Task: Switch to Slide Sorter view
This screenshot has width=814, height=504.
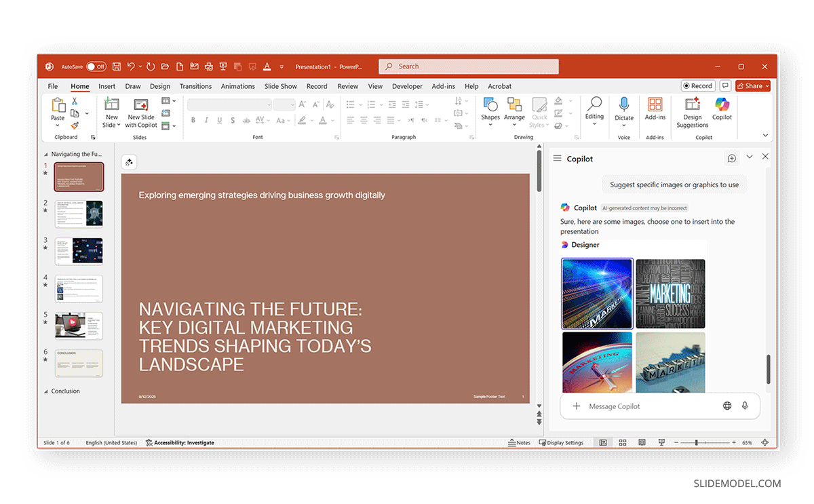Action: coord(623,443)
